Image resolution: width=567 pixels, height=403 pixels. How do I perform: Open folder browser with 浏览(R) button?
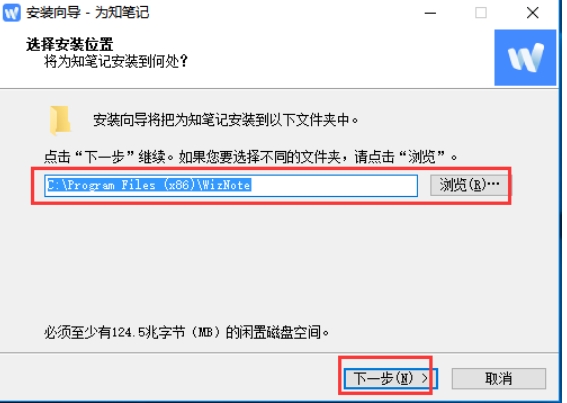[x=469, y=185]
